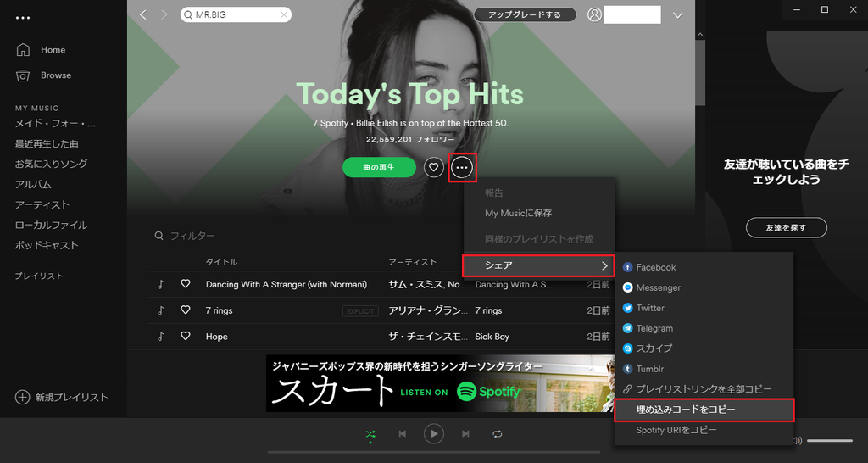This screenshot has height=463, width=868.
Task: Click the 曲の再生 play button
Action: 379,167
